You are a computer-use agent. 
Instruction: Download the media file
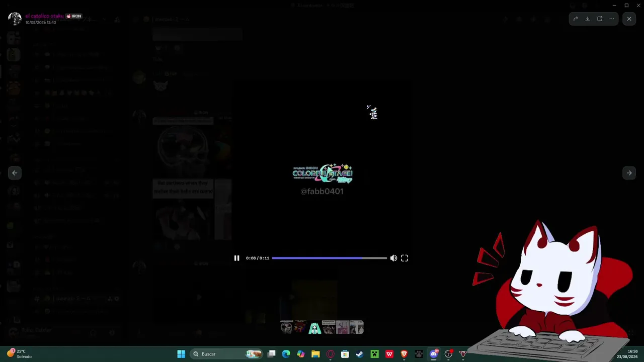point(588,19)
